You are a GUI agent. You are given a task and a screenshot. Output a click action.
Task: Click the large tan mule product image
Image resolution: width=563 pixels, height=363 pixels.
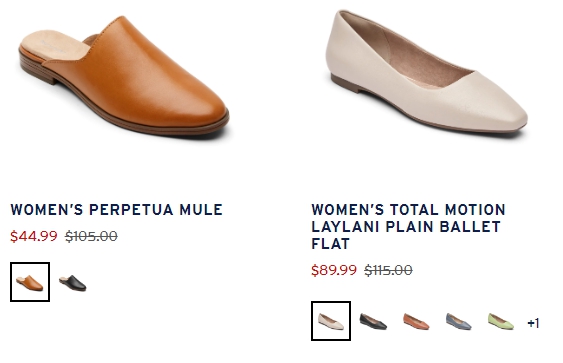coord(124,75)
